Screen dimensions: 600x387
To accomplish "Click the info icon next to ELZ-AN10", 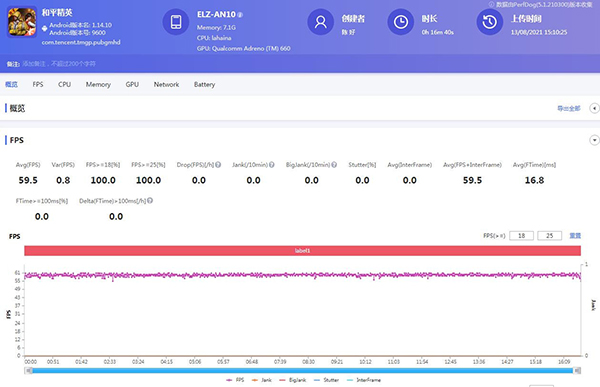I will pyautogui.click(x=240, y=15).
